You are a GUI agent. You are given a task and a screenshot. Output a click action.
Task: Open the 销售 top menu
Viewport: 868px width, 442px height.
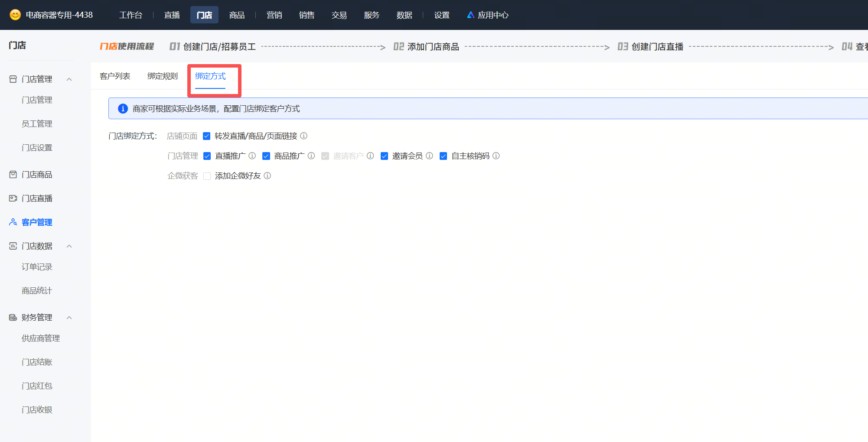pos(307,15)
